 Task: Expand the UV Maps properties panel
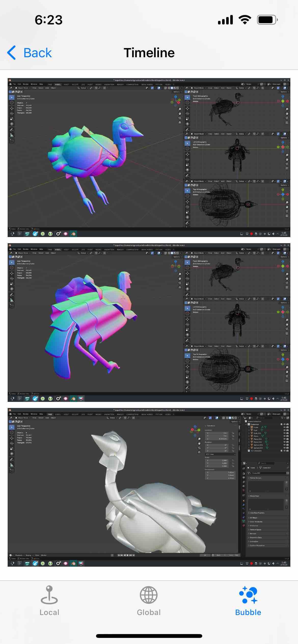click(x=253, y=518)
